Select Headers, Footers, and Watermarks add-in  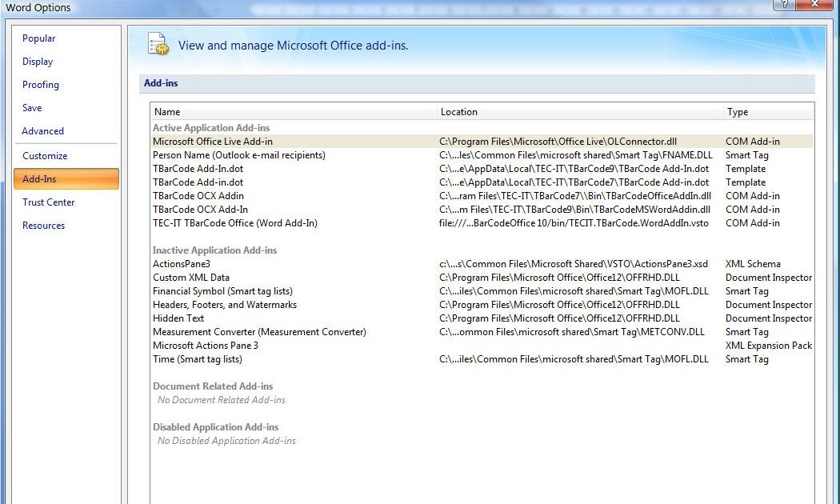(x=482, y=305)
